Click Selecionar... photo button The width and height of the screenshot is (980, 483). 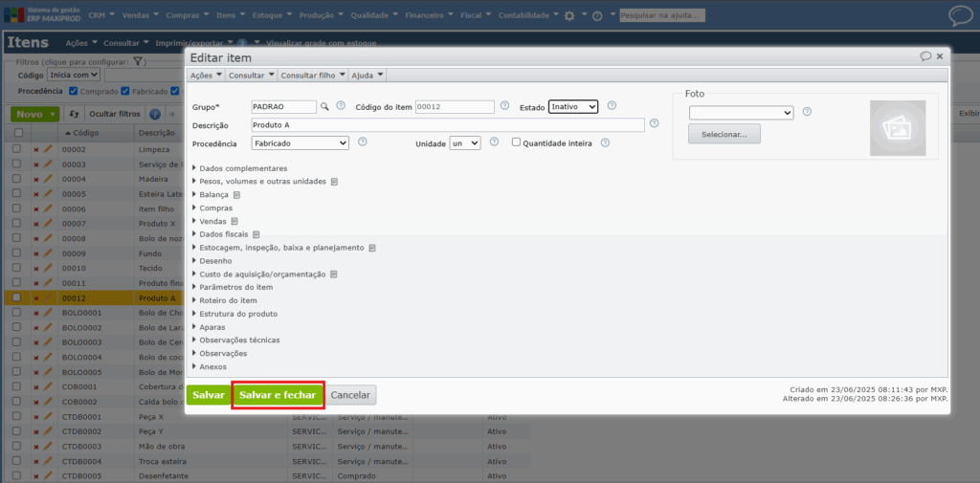pyautogui.click(x=724, y=134)
